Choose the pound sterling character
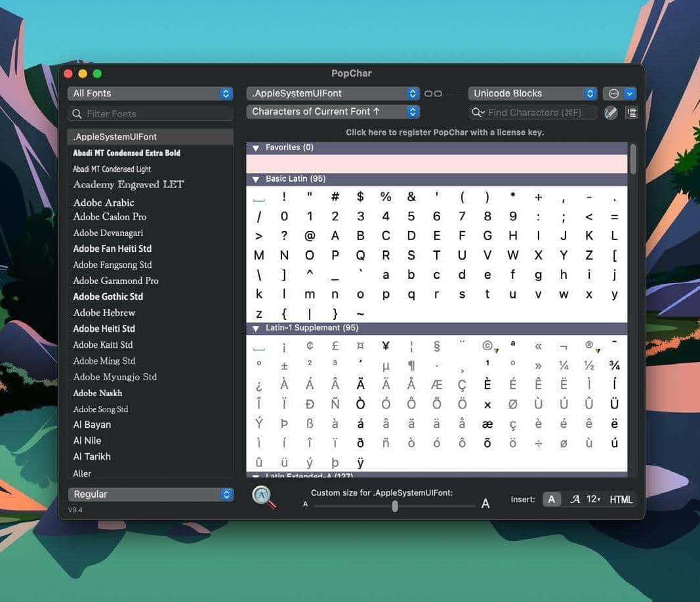Screen dimensions: 700x602 coord(335,346)
